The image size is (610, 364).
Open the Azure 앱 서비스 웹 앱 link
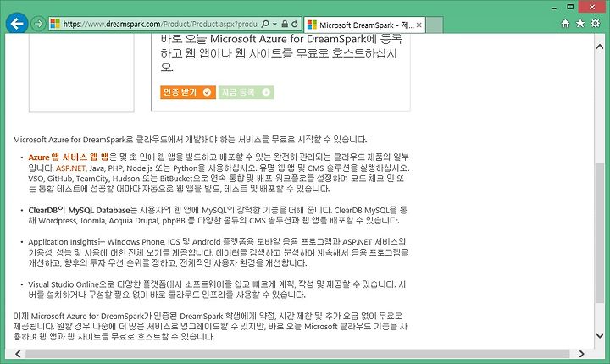[69, 157]
